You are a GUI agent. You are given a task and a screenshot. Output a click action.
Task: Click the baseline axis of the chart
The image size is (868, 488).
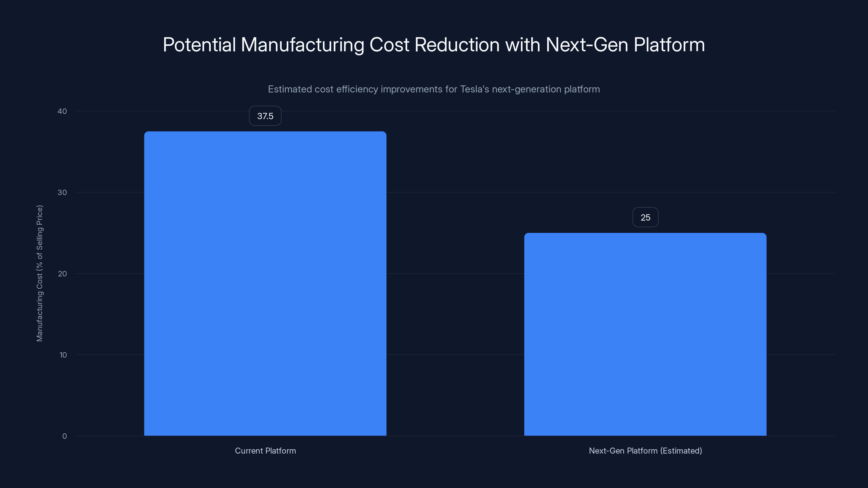(x=455, y=436)
